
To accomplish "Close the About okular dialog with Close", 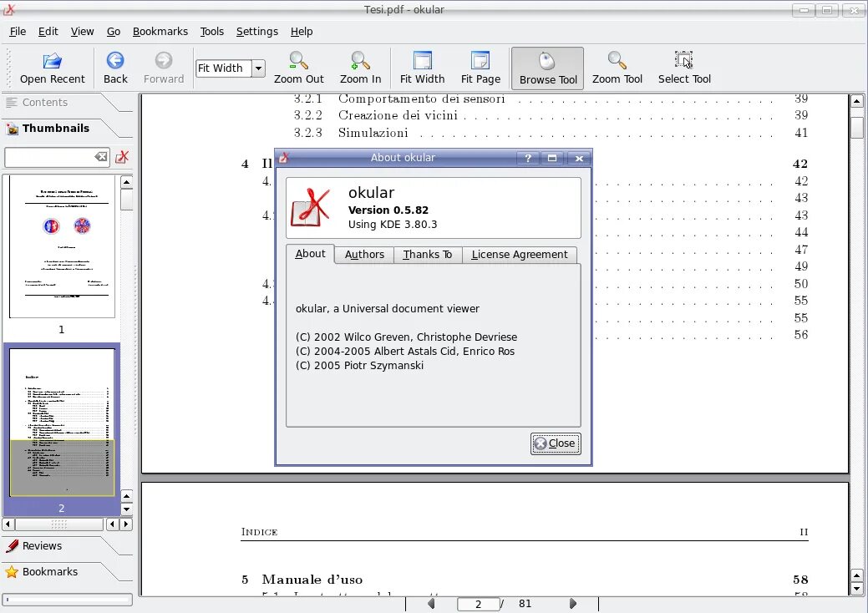I will click(x=556, y=443).
